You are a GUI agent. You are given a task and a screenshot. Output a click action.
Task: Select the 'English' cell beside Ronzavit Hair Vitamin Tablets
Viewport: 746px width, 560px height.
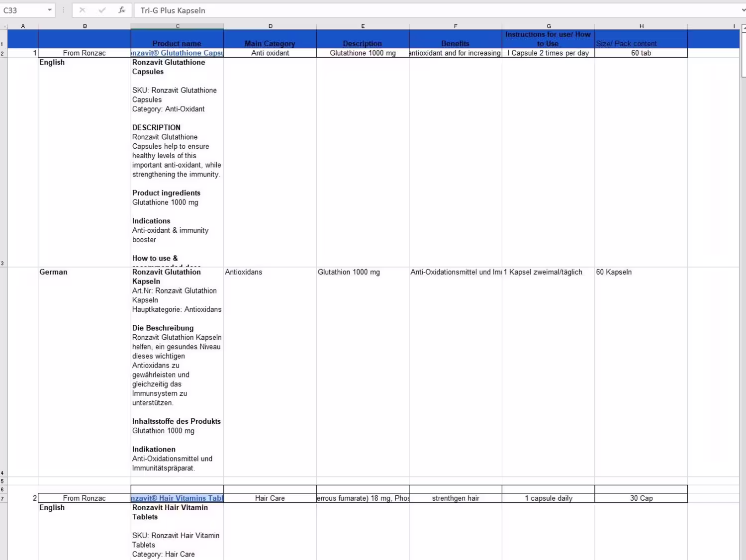tap(85, 532)
